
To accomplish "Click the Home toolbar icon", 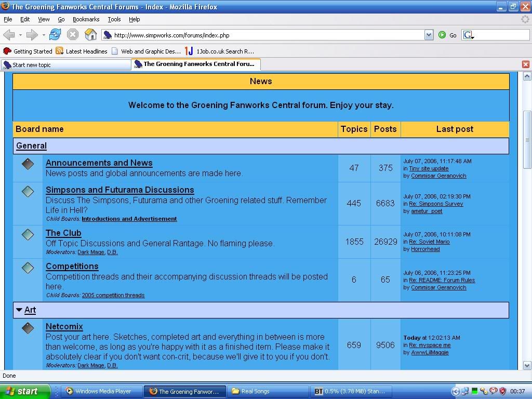I will (x=90, y=35).
